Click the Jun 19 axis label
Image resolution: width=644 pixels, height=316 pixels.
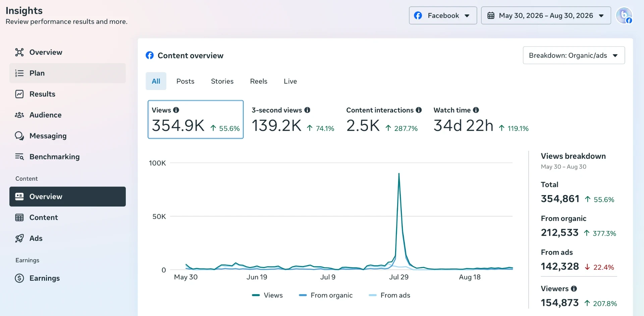point(257,277)
